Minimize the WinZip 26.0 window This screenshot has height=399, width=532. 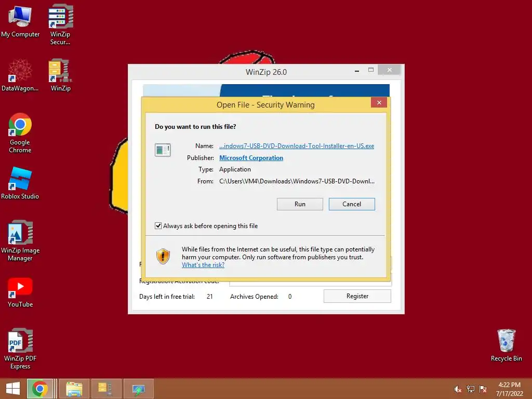[x=357, y=71]
